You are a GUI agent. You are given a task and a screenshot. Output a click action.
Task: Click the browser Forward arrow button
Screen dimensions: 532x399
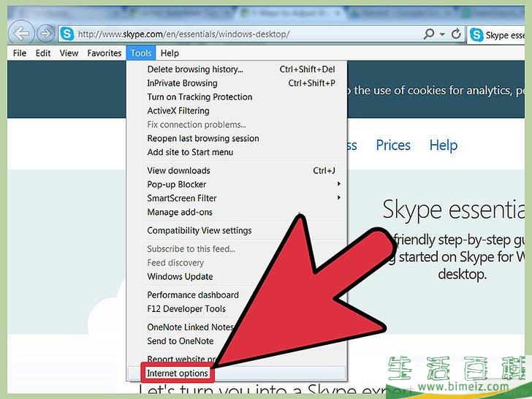click(45, 34)
